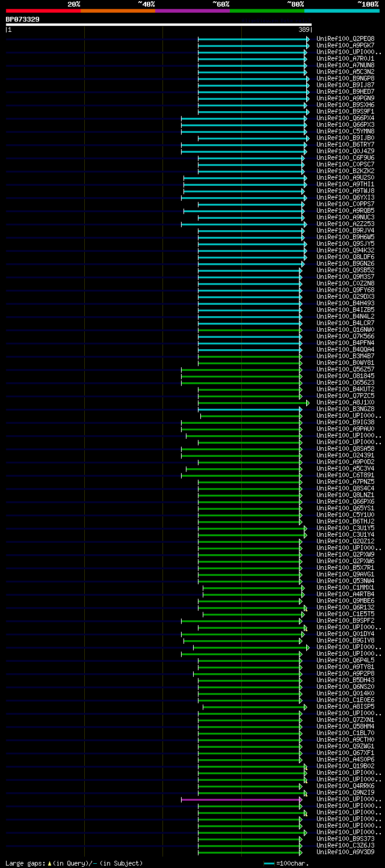The height and width of the screenshot is (868, 385).
Task: Select label UniRef100_Q9M3S7
Action: pos(345,277)
